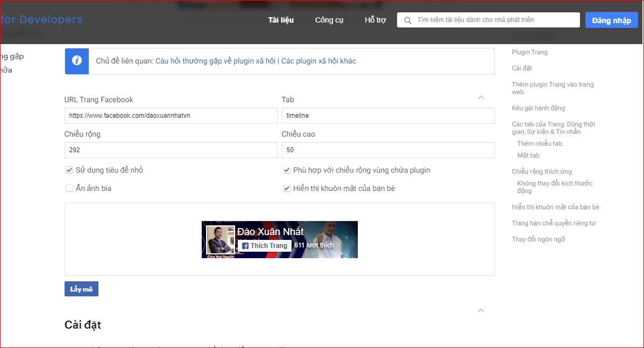This screenshot has width=644, height=348.
Task: Open Không thay đổi kích thước động link
Action: [555, 187]
